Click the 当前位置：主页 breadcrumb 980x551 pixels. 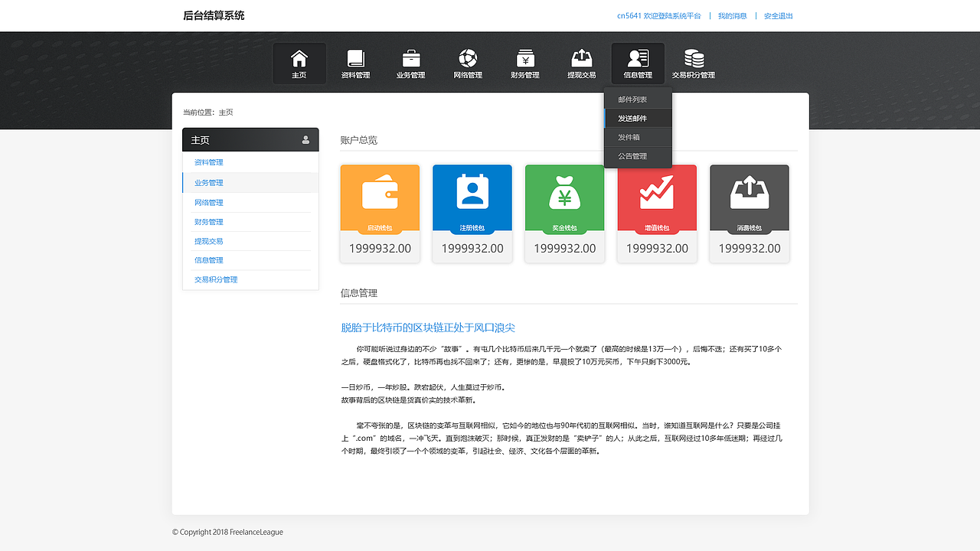coord(208,112)
